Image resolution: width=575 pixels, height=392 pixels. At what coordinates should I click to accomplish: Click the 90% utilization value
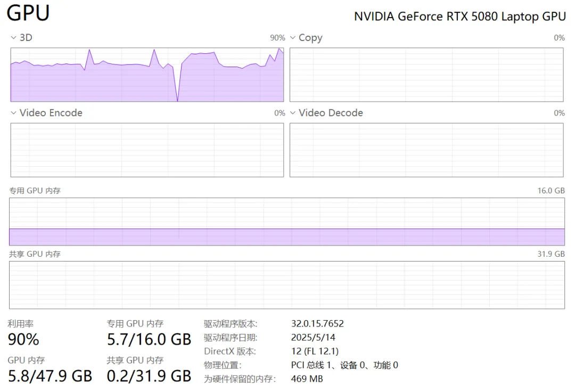tap(23, 339)
